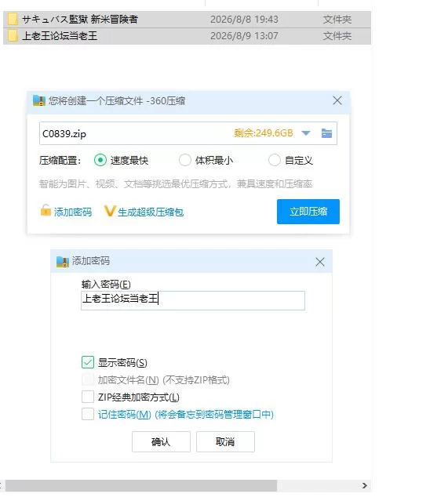This screenshot has height=497, width=448.
Task: Close the 添加密码 password dialog
Action: [x=320, y=262]
